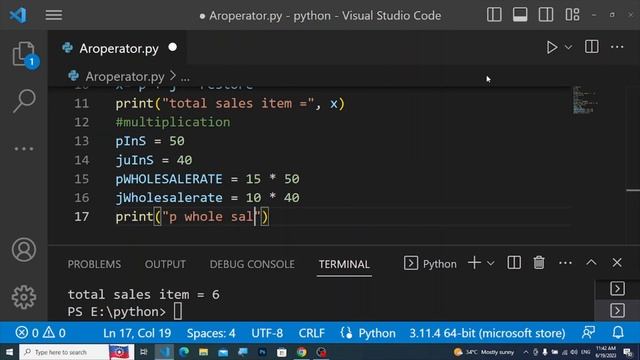Click the terminal prompt PS E:\python>
This screenshot has height=360, width=640.
coord(117,312)
